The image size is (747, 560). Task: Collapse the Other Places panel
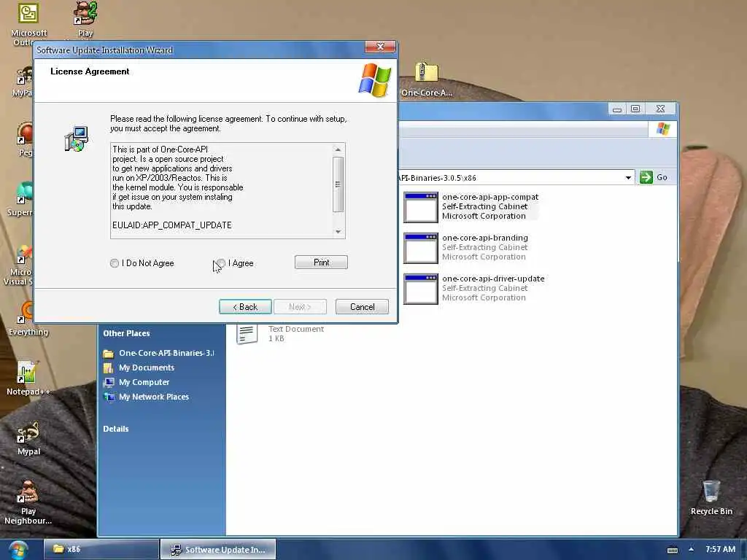(126, 333)
